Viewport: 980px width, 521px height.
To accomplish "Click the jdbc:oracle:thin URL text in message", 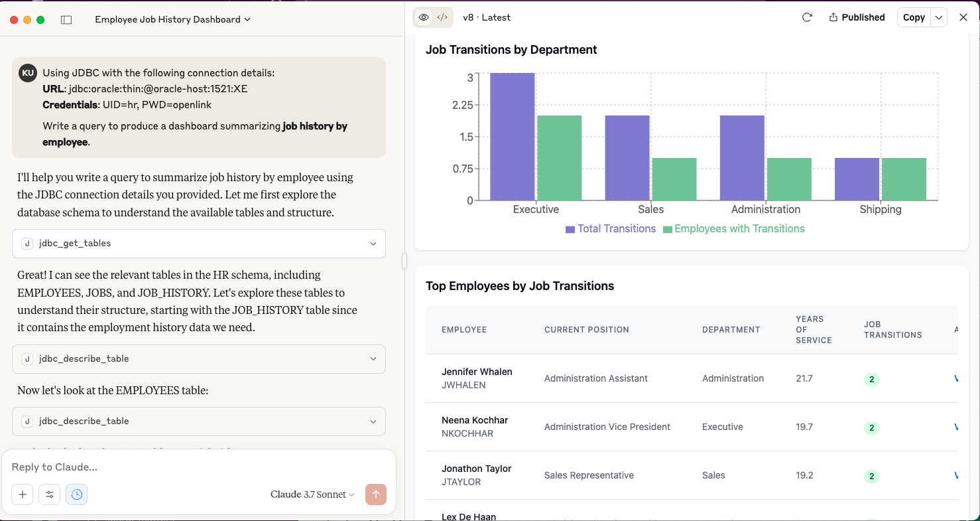I will [158, 89].
